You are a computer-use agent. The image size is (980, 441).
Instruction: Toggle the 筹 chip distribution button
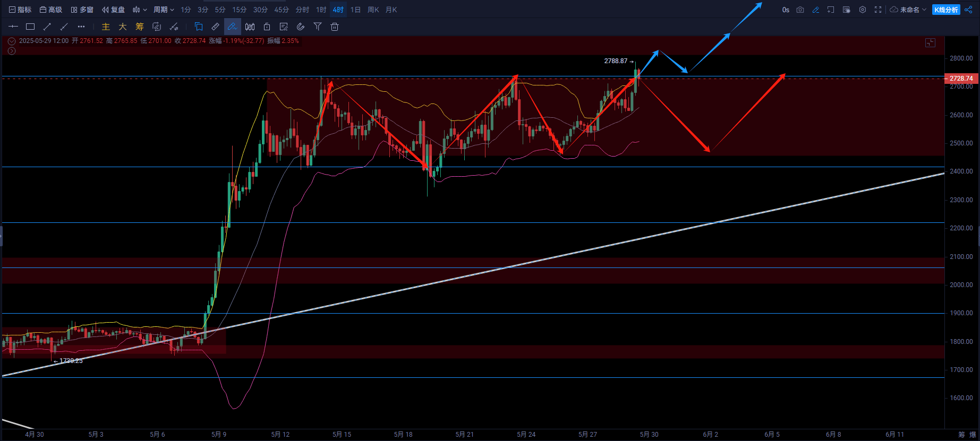(140, 27)
